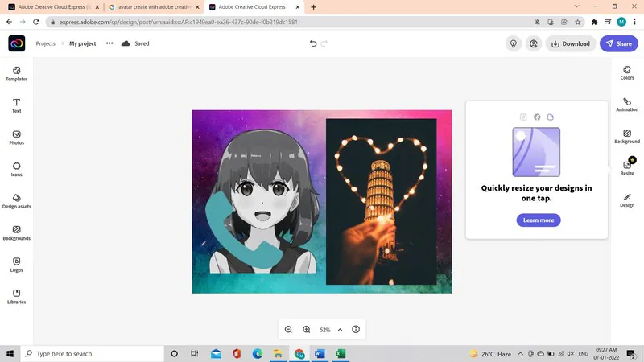Image resolution: width=644 pixels, height=362 pixels.
Task: Click the Download button
Action: (x=571, y=43)
